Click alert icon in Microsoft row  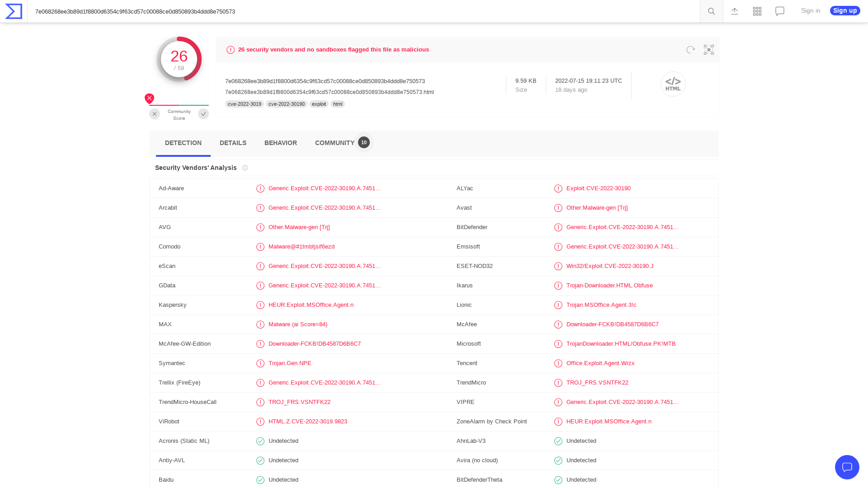point(558,344)
